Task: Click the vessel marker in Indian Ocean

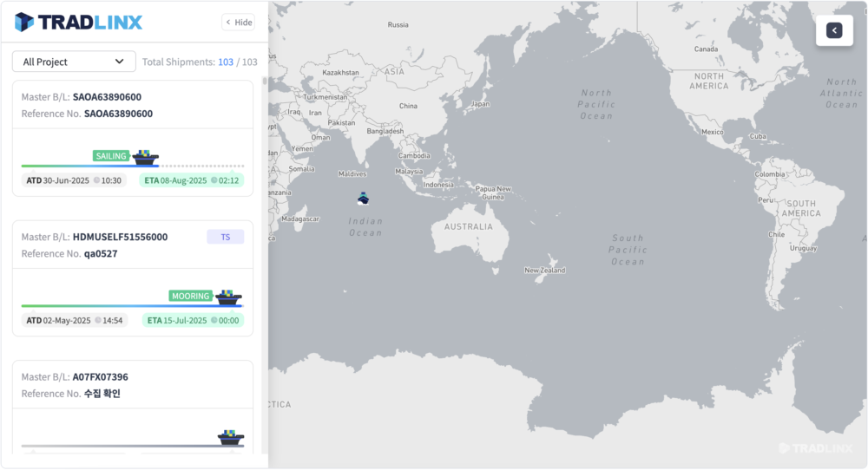Action: point(363,198)
